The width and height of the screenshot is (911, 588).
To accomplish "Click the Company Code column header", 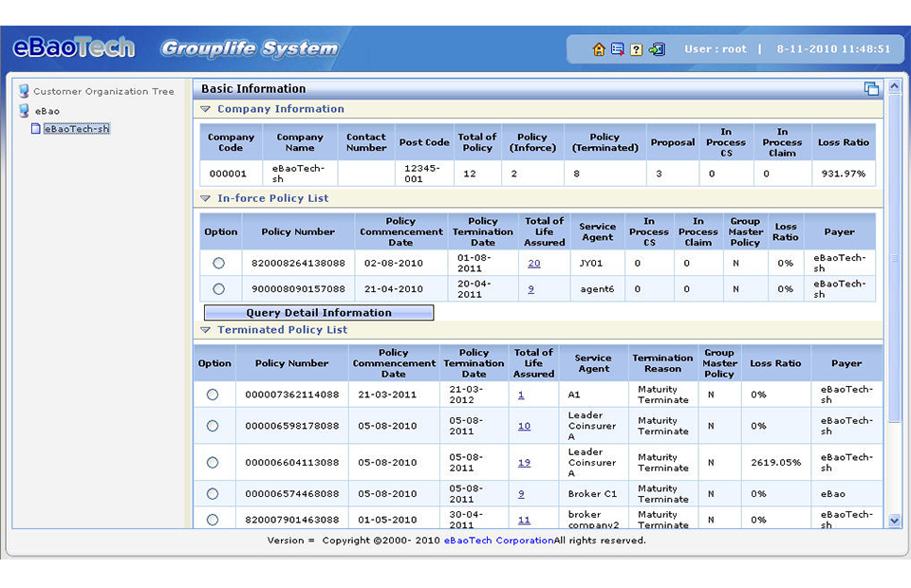I will coord(232,142).
